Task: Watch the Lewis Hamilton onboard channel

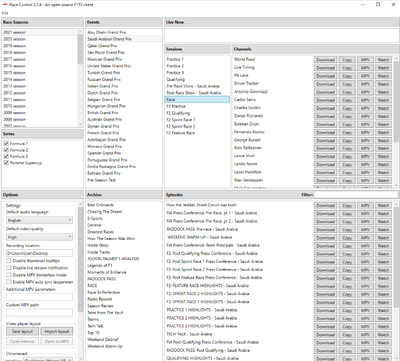Action: tap(383, 173)
